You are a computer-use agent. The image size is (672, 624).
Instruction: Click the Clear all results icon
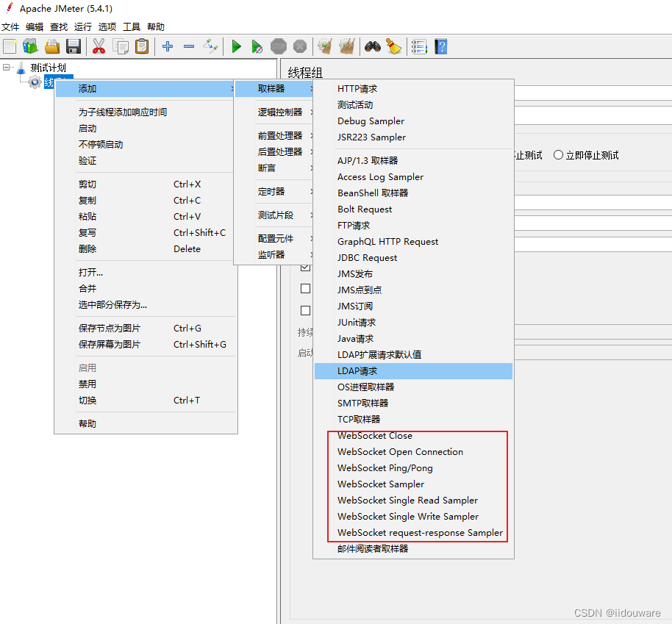(x=347, y=46)
